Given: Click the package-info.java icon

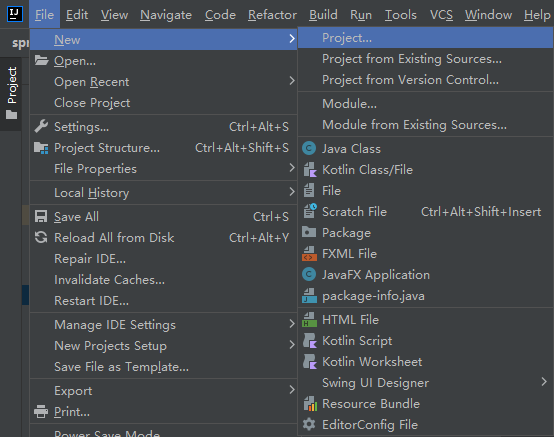Looking at the screenshot, I should (x=309, y=296).
